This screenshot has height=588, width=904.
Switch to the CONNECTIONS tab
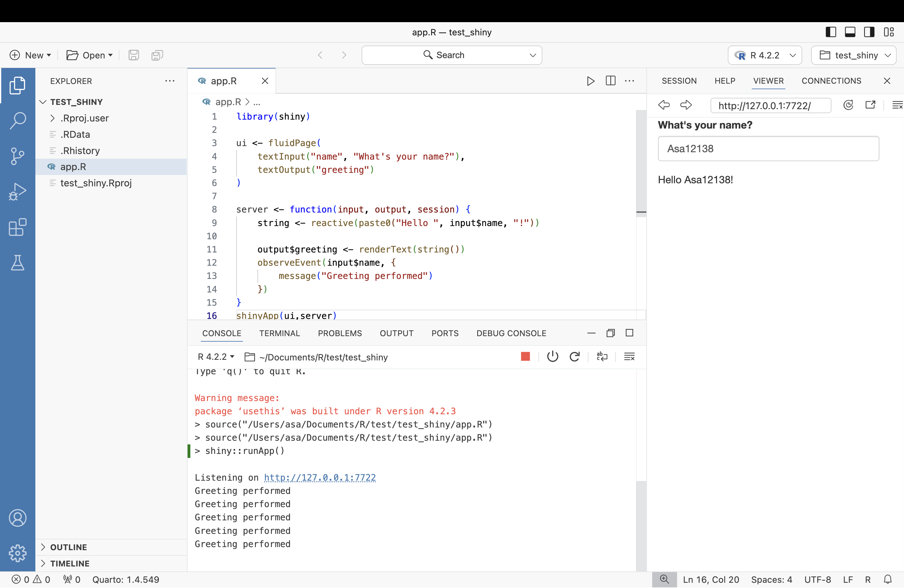click(831, 81)
